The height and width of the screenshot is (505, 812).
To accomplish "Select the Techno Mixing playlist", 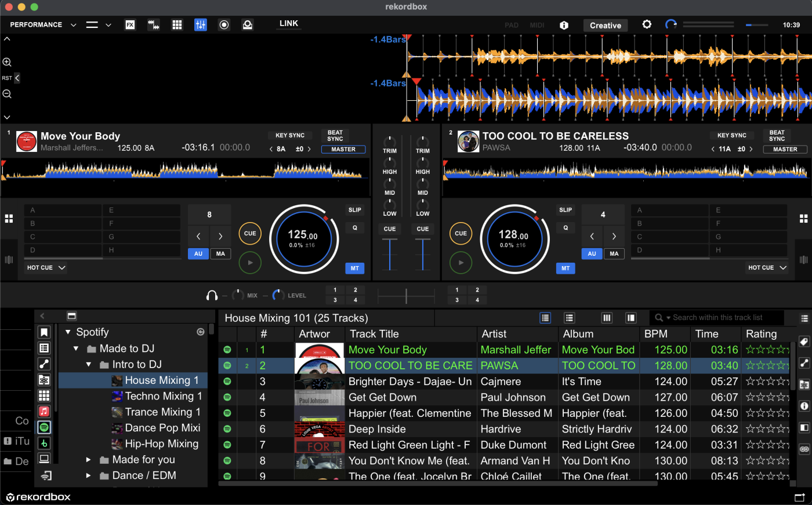I will (163, 397).
